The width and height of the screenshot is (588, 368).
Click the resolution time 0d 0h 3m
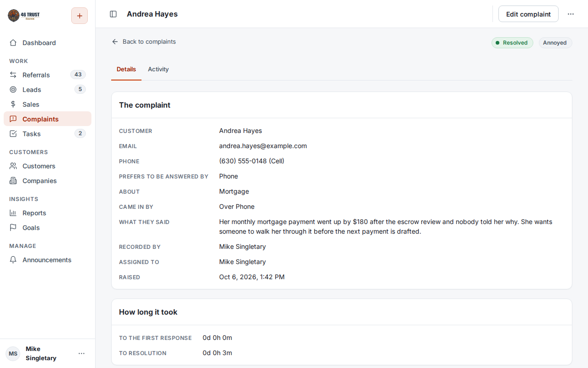coord(217,353)
